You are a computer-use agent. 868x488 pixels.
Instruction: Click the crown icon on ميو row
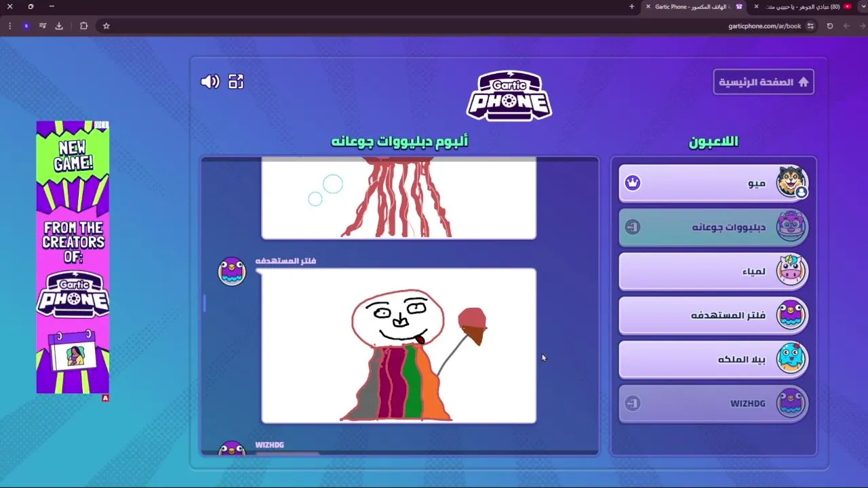633,183
